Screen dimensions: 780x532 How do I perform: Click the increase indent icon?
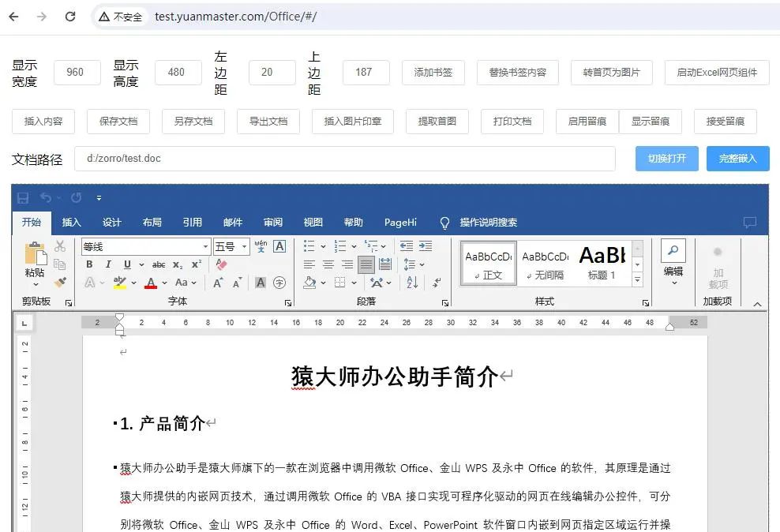click(x=426, y=246)
